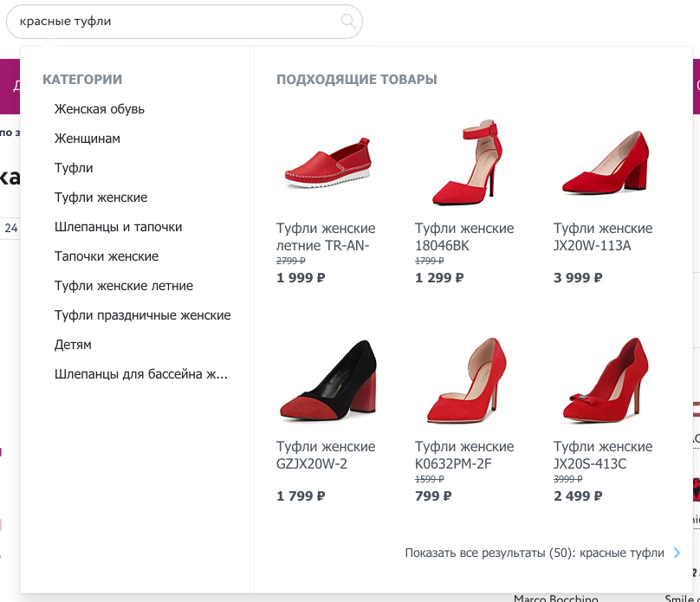Image resolution: width=700 pixels, height=602 pixels.
Task: Select the Женская обувь category
Action: tap(100, 109)
